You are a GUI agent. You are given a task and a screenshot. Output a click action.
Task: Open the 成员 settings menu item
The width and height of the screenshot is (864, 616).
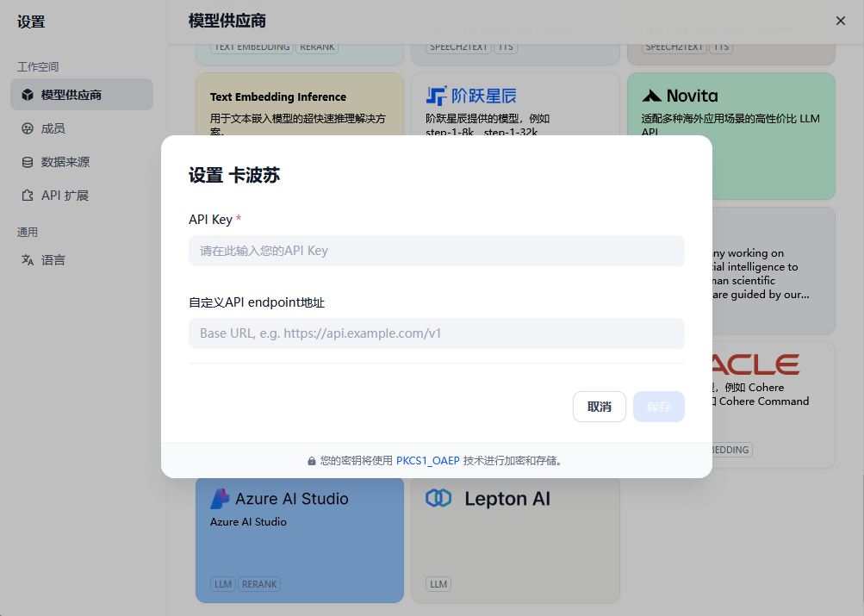click(x=53, y=128)
